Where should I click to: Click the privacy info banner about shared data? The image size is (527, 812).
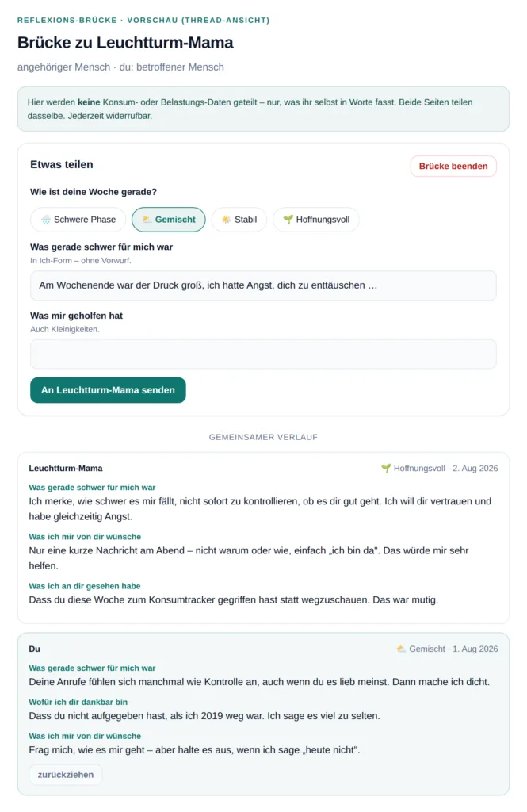coord(263,109)
